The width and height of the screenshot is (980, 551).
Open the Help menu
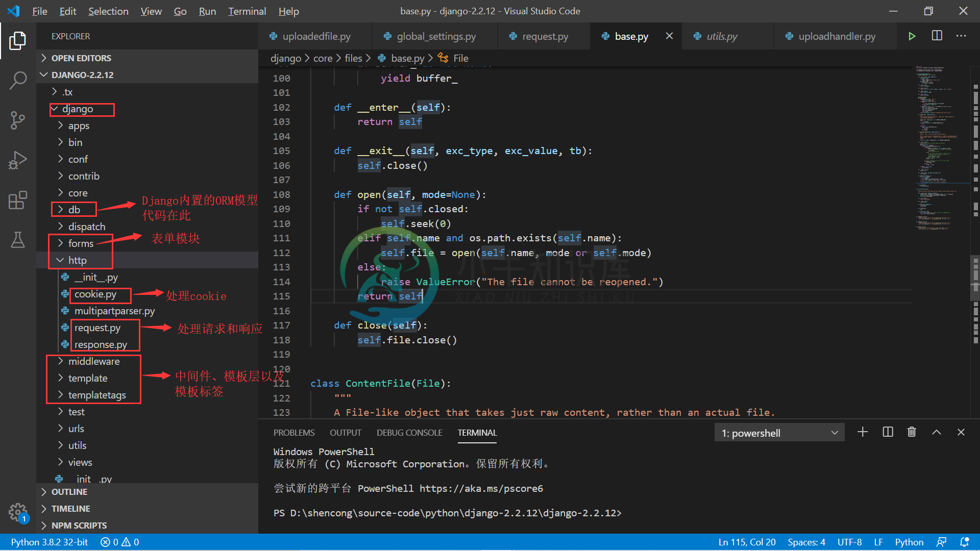[288, 11]
